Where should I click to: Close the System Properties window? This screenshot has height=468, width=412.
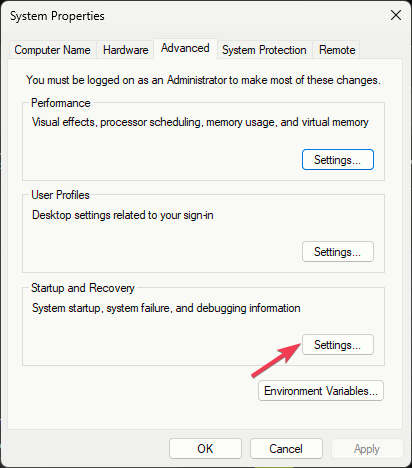coord(396,15)
